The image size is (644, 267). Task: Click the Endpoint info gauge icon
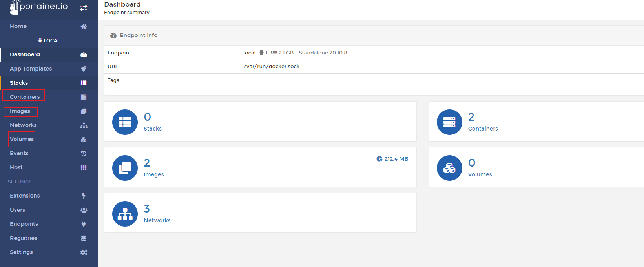pos(113,35)
